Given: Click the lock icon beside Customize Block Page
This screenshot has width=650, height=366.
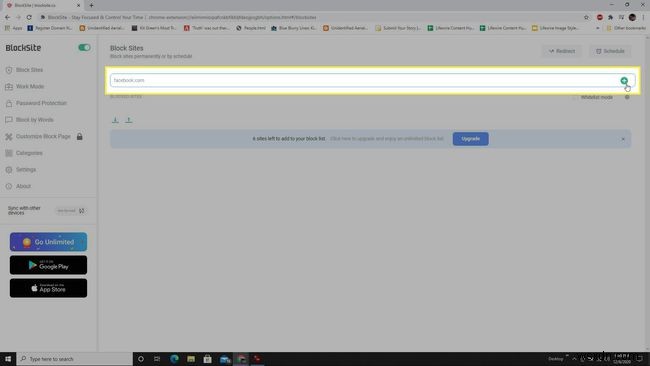Looking at the screenshot, I should [x=79, y=136].
